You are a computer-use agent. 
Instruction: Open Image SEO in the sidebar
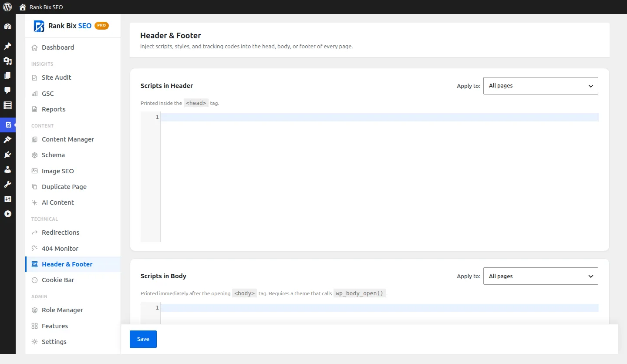(73, 171)
